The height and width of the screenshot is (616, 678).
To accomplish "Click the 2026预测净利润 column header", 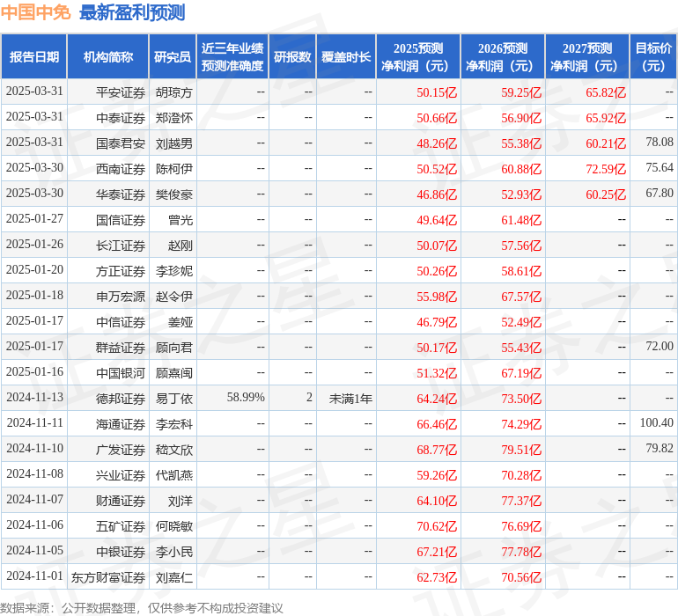I will (502, 57).
